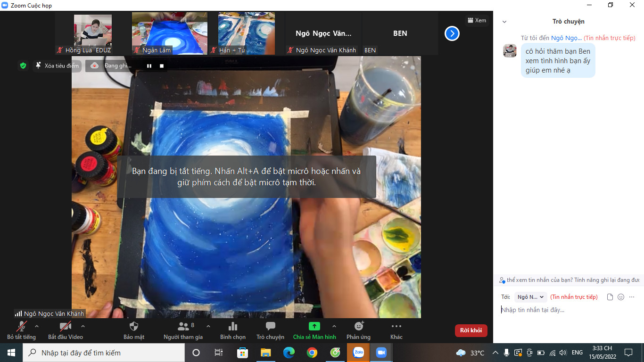Open Wi-Fi network tray icon
Screen dimensions: 644x362
click(x=552, y=353)
